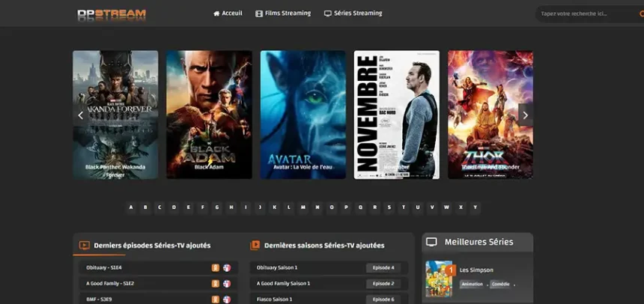The height and width of the screenshot is (304, 644).
Task: Filter titles by letter R
Action: (374, 207)
